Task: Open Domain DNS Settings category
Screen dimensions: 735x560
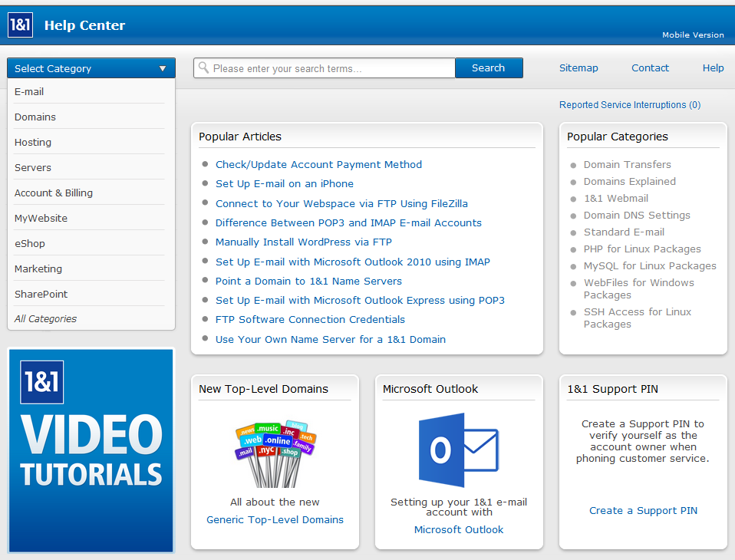Action: tap(637, 215)
